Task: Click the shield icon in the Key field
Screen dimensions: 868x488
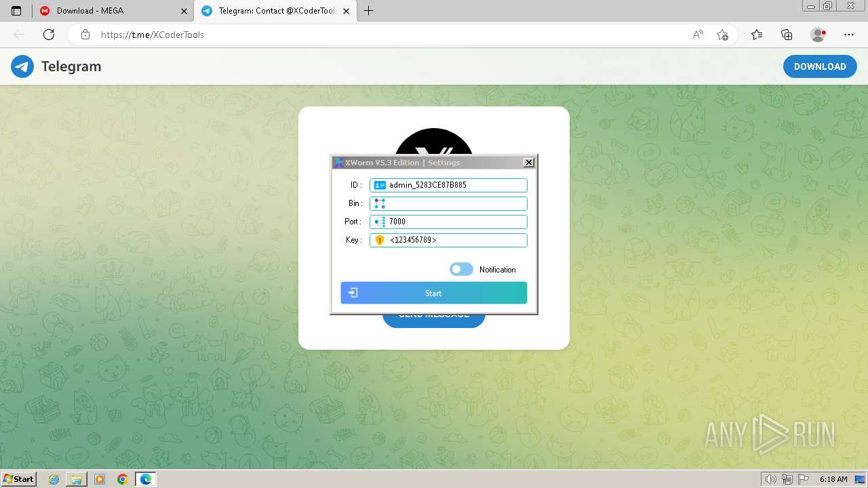Action: (380, 240)
